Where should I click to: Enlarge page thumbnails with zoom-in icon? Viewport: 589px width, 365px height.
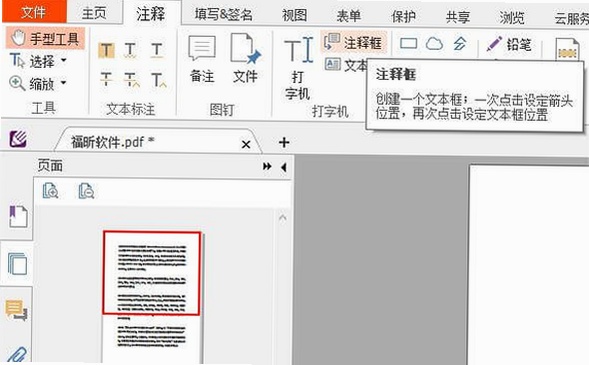(x=50, y=190)
